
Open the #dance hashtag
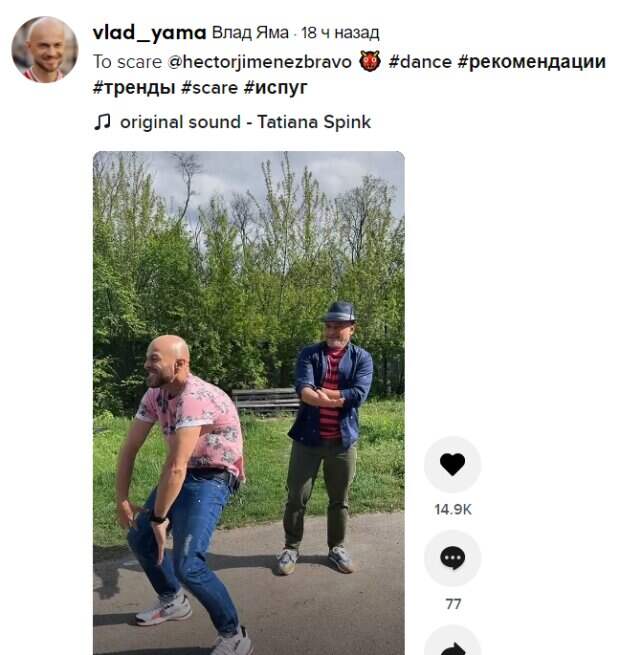pos(420,62)
